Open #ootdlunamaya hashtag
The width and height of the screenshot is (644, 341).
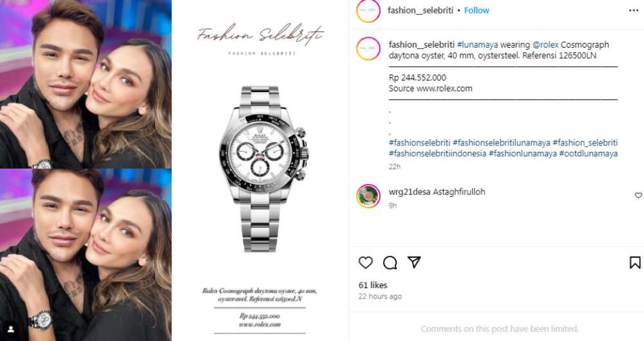click(x=588, y=154)
